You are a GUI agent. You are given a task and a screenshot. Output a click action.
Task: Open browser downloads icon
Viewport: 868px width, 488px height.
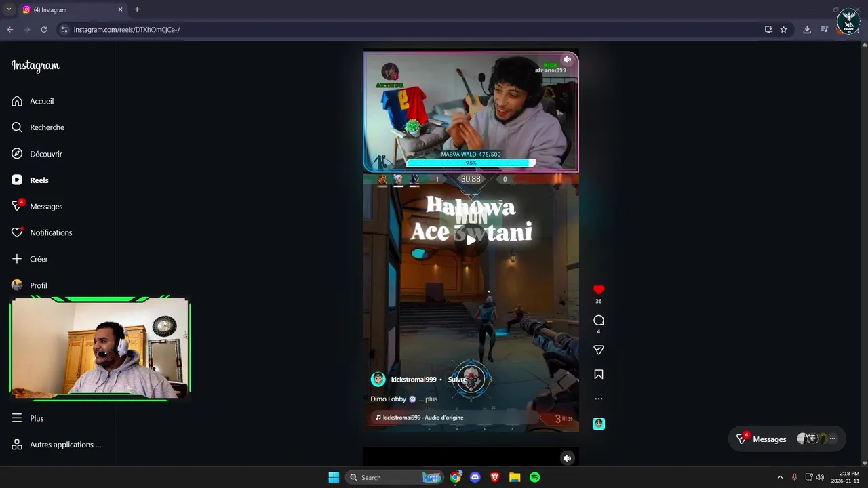(807, 30)
